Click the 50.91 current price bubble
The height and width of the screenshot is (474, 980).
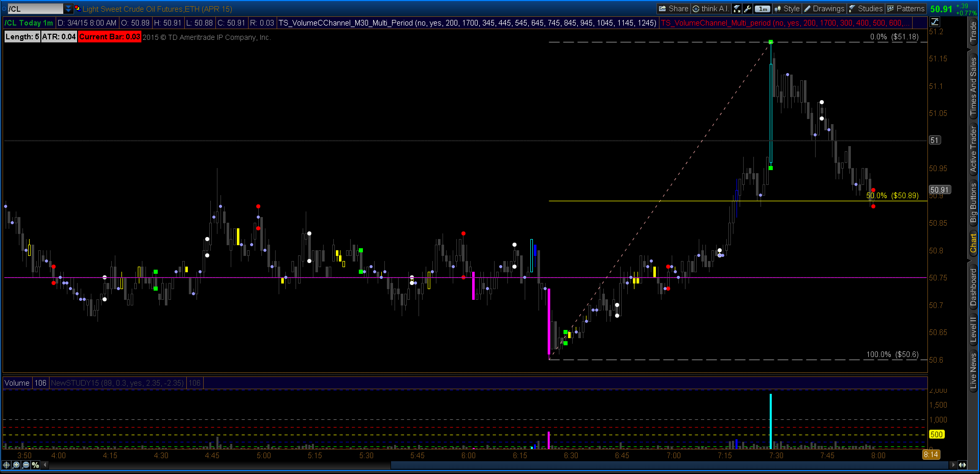click(x=939, y=190)
